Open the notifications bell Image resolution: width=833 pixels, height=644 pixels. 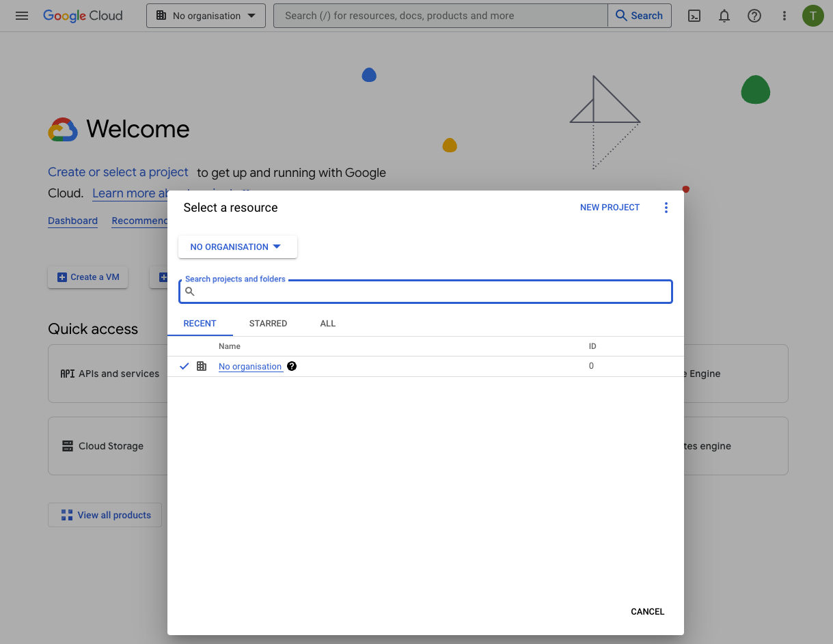(x=724, y=16)
